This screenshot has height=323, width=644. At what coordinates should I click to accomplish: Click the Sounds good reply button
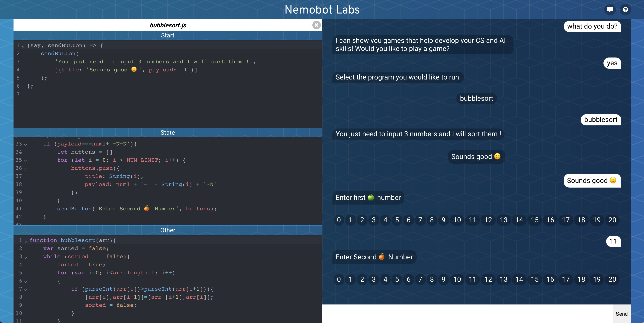pyautogui.click(x=476, y=157)
